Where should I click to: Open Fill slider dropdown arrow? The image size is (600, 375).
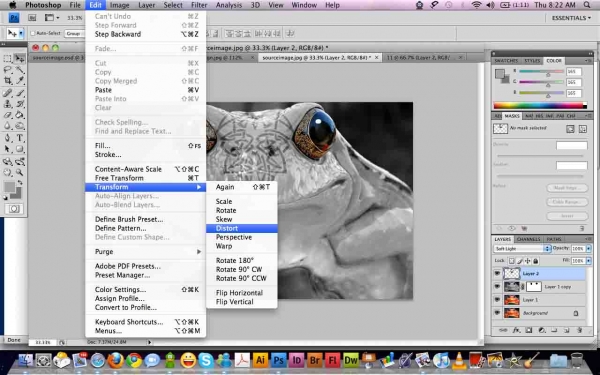589,261
